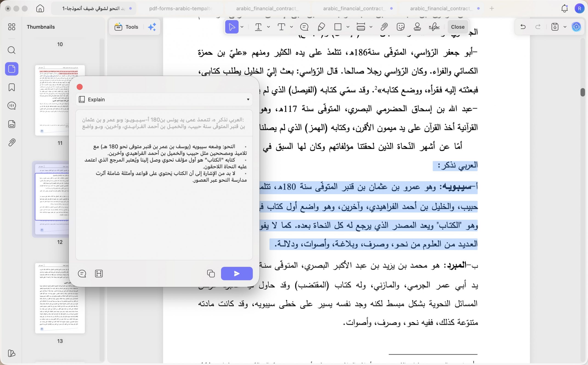Click the undo arrow
Image resolution: width=588 pixels, height=365 pixels.
(x=523, y=27)
